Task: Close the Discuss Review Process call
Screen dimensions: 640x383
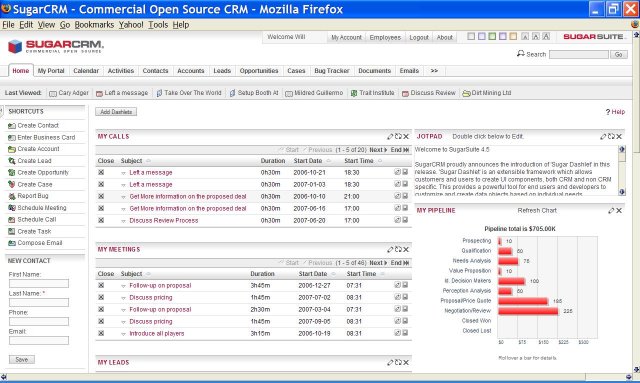Action: pyautogui.click(x=101, y=220)
